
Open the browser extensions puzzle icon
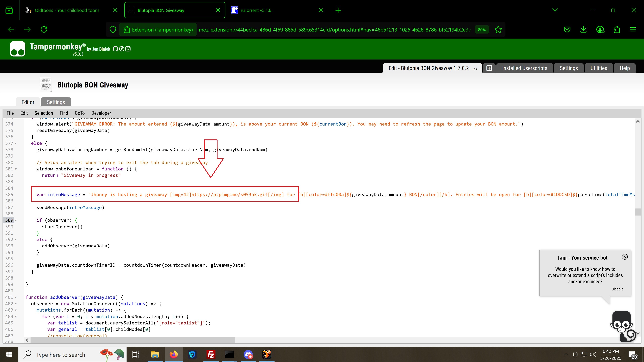[617, 29]
